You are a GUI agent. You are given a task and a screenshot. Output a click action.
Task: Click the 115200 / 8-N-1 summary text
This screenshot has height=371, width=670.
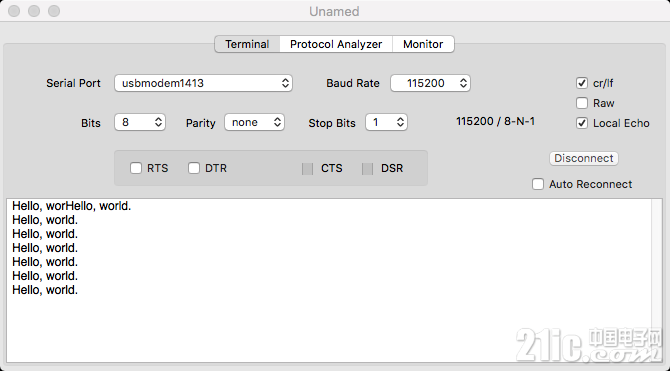point(496,121)
